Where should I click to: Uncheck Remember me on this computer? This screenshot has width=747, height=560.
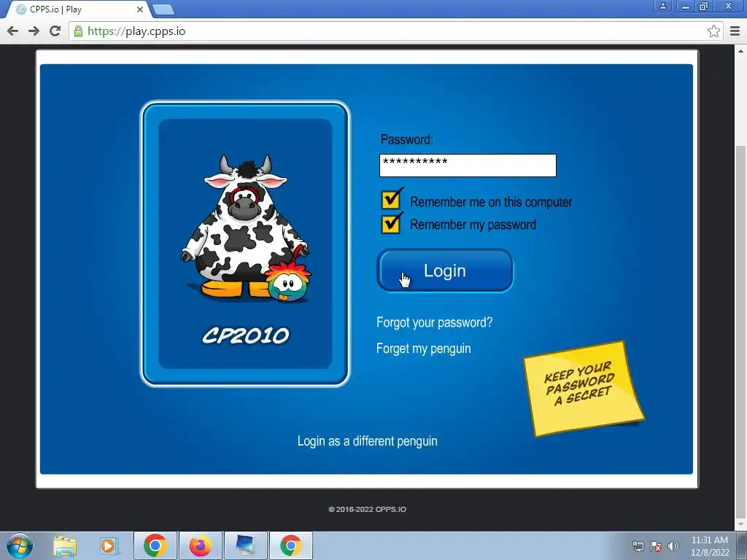coord(391,200)
